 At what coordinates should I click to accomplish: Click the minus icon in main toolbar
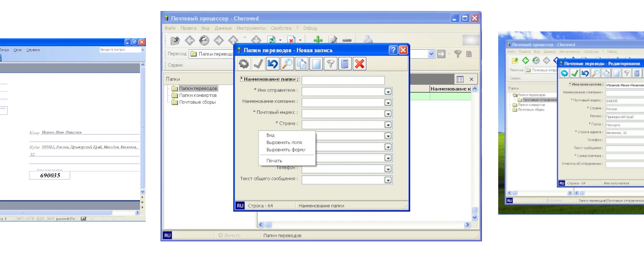(x=347, y=40)
